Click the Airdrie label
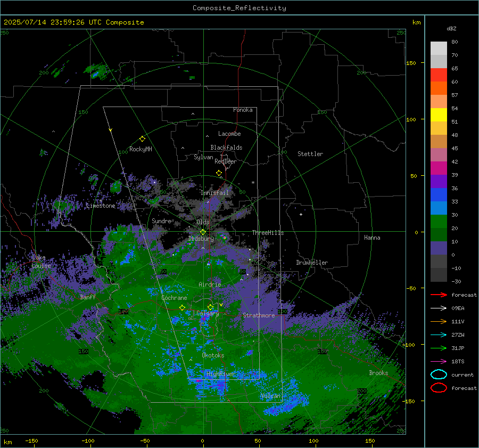The height and width of the screenshot is (448, 479). [210, 284]
